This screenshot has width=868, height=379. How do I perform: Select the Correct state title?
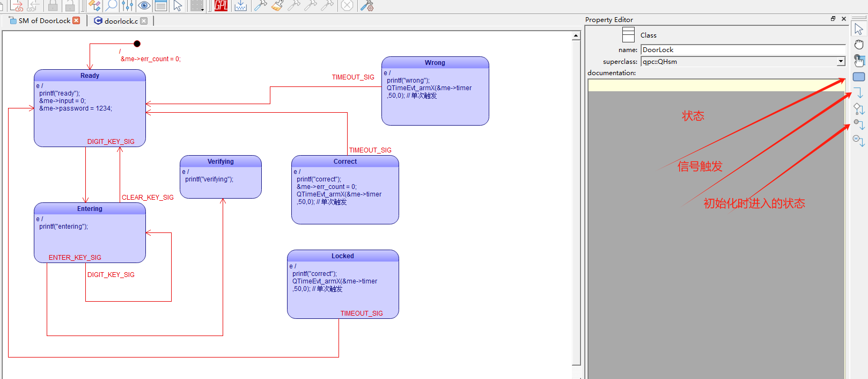(x=345, y=162)
